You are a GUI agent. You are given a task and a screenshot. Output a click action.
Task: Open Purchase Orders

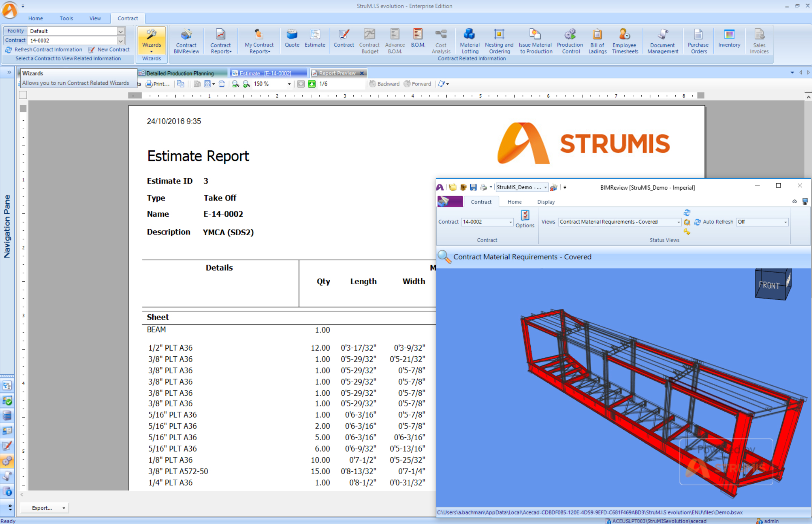698,41
